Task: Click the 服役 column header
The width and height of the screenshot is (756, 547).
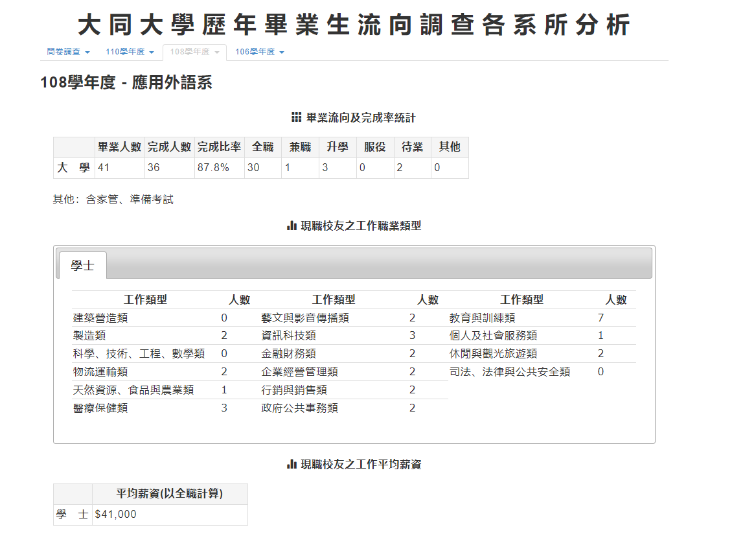Action: pyautogui.click(x=375, y=147)
